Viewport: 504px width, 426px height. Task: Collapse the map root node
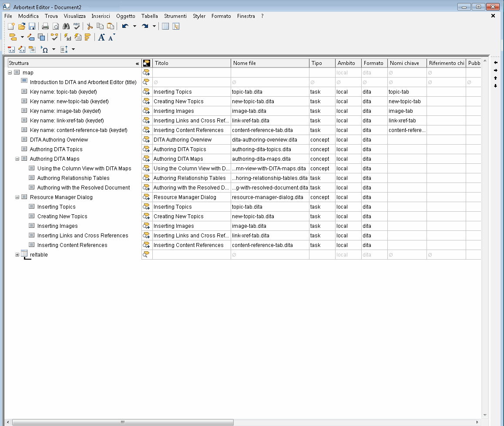pos(10,73)
